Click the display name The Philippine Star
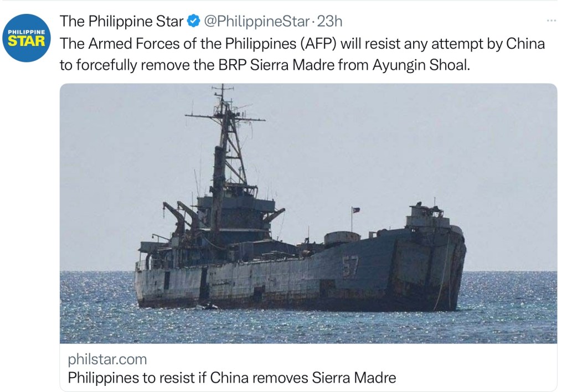Image resolution: width=567 pixels, height=392 pixels. [x=121, y=22]
